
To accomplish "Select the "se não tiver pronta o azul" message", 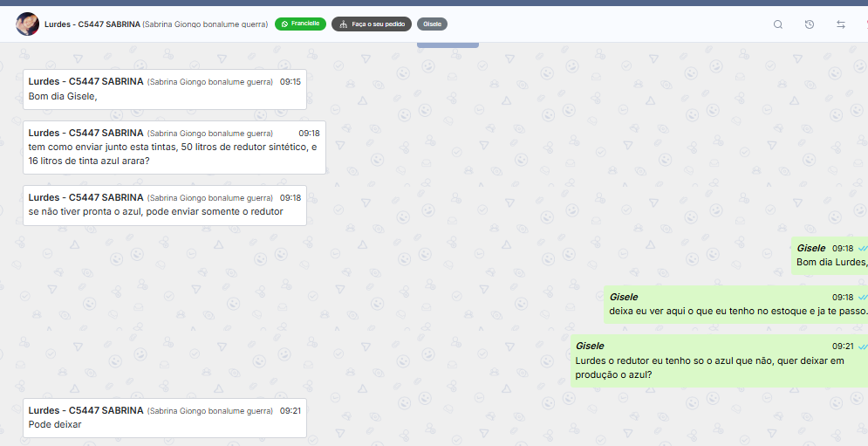I will pos(164,205).
